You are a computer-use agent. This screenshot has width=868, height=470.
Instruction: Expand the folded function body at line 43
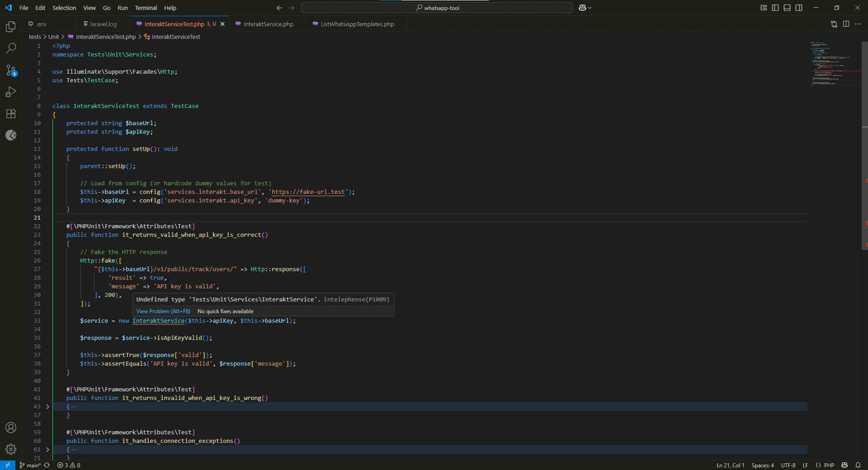pos(47,406)
